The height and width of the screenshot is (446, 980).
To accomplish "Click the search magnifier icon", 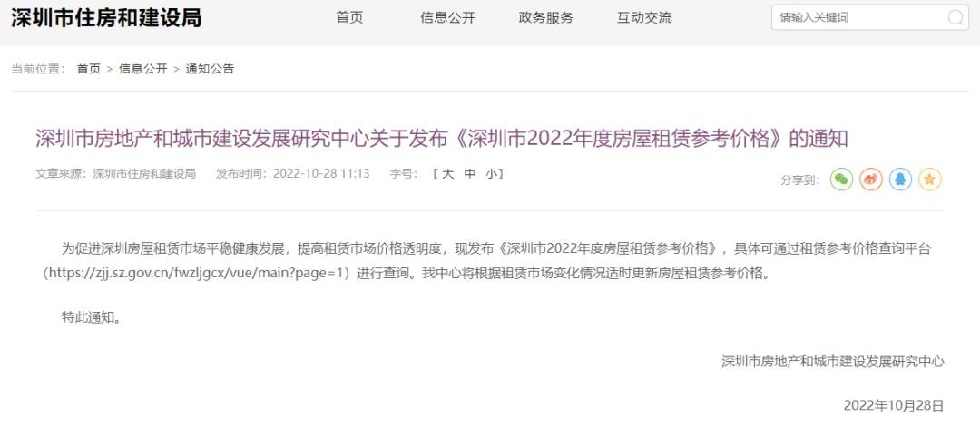I will (955, 17).
